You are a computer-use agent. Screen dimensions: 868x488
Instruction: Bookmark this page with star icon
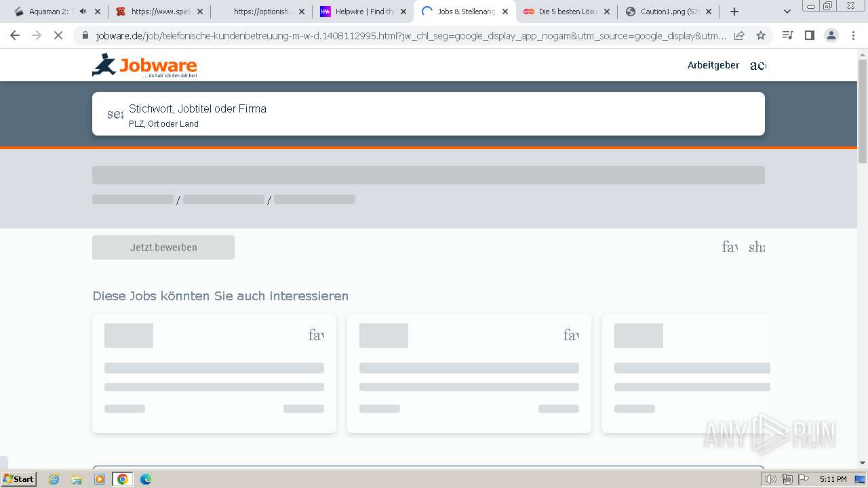[x=761, y=35]
